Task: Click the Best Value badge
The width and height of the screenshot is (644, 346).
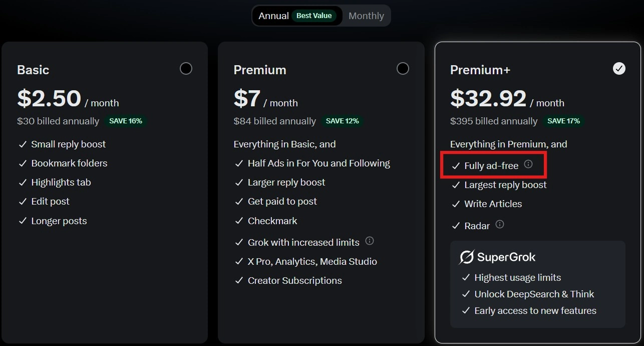Action: click(x=314, y=16)
